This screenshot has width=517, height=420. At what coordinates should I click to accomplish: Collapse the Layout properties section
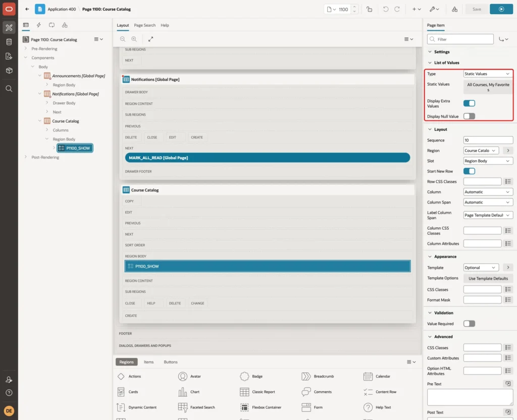[430, 130]
